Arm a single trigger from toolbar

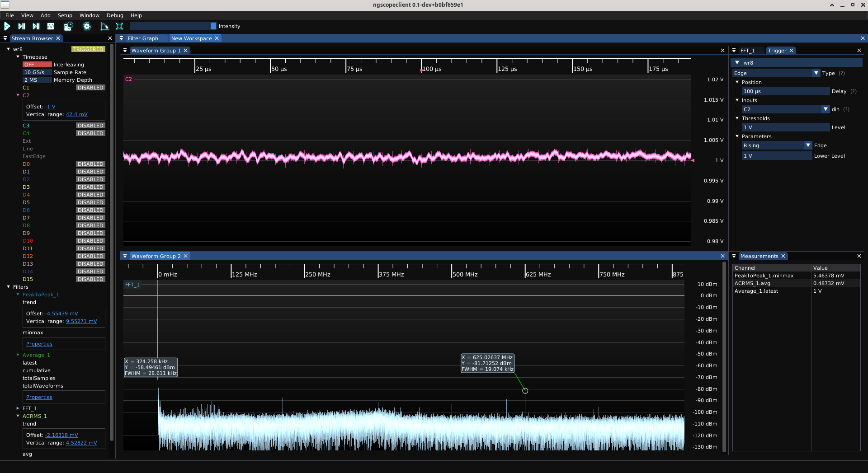21,26
